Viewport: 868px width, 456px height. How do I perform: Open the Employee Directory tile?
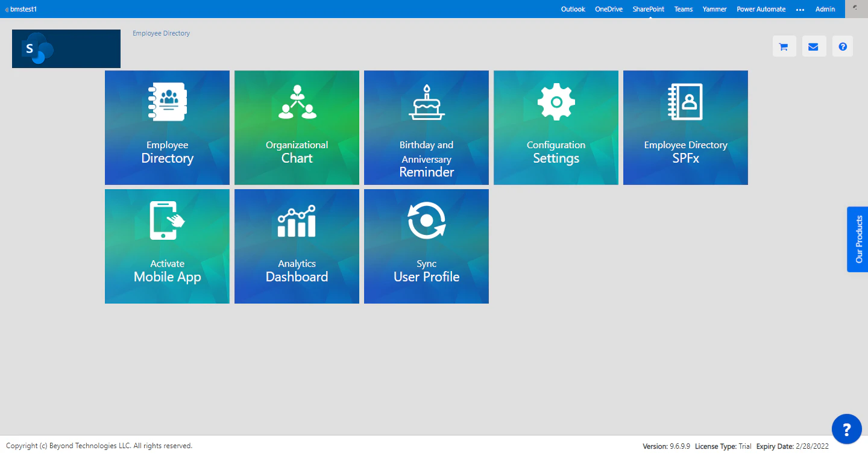pos(167,127)
